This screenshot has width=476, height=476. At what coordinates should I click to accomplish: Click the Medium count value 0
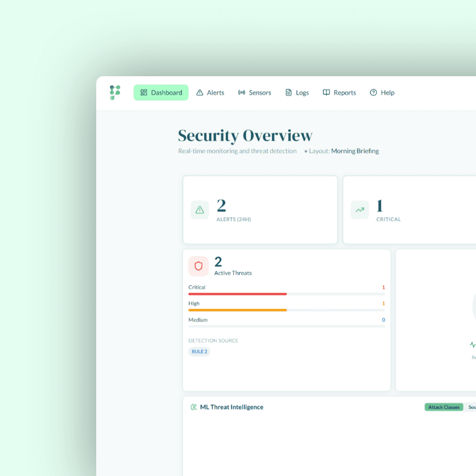(x=383, y=320)
